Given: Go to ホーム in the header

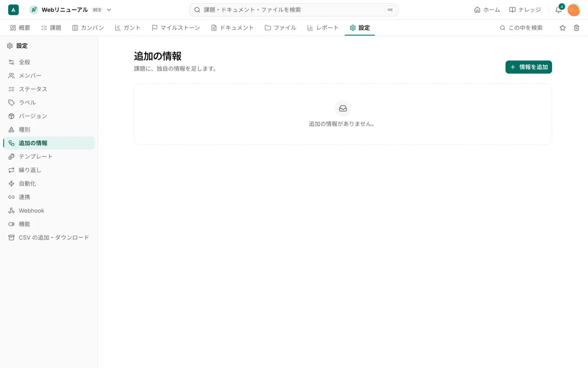Looking at the screenshot, I should pos(487,10).
